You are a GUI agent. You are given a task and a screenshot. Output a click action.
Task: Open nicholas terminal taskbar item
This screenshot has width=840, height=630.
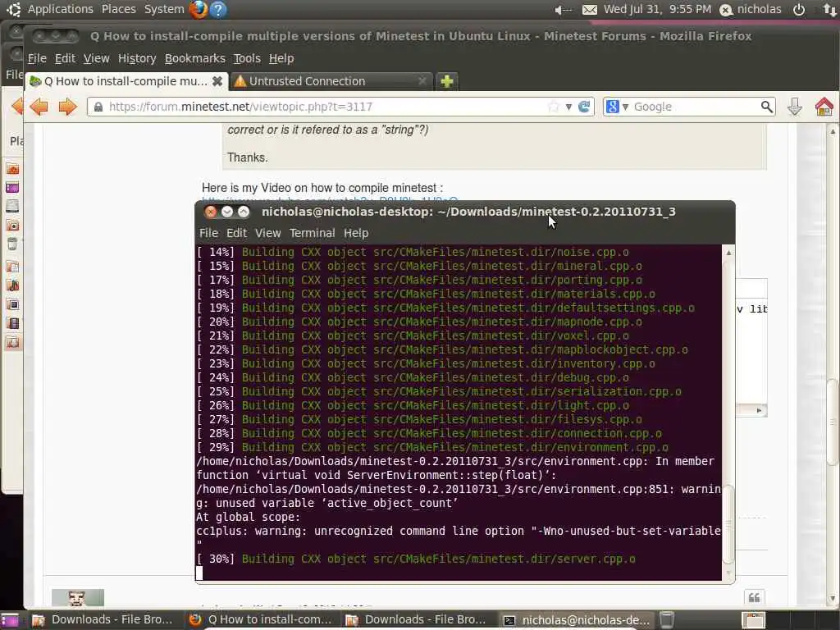click(x=577, y=620)
